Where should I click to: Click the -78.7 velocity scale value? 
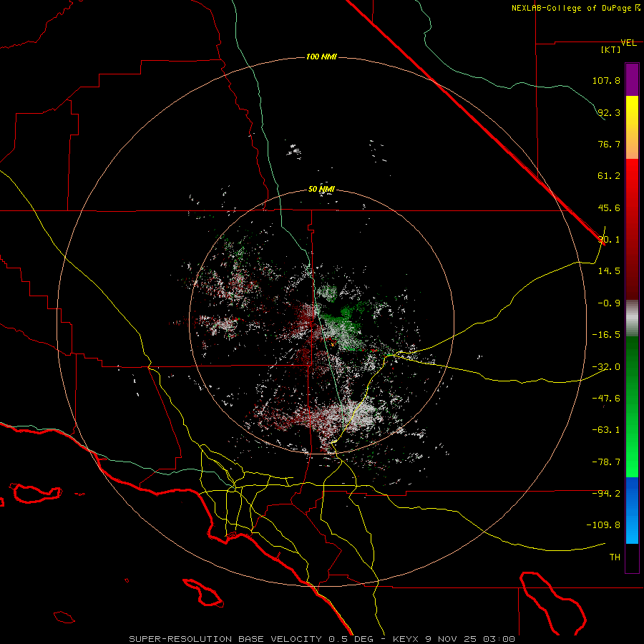606,462
